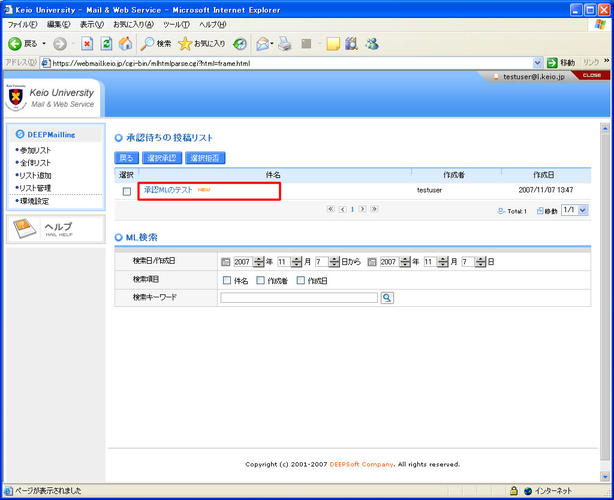Go to the browser Home page icon

click(125, 44)
